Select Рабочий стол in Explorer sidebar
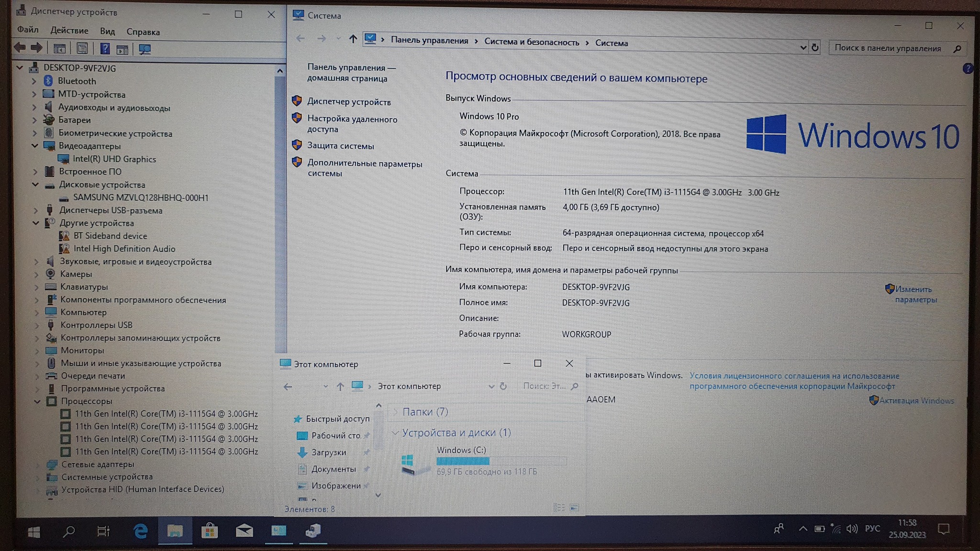This screenshot has width=980, height=551. coord(336,436)
